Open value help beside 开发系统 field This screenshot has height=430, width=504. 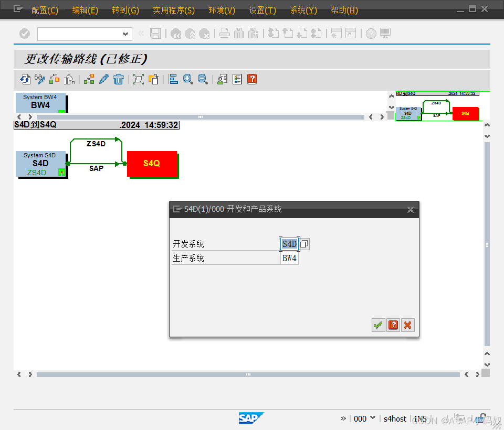[x=304, y=244]
